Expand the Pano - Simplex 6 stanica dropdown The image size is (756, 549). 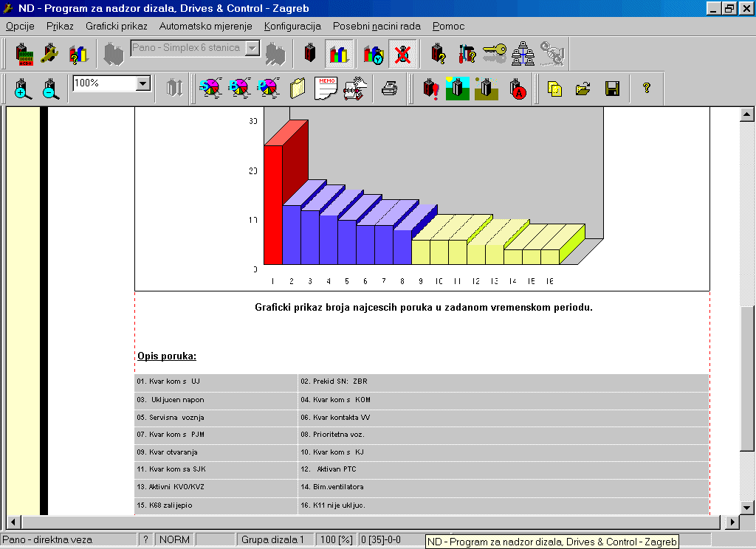(252, 49)
